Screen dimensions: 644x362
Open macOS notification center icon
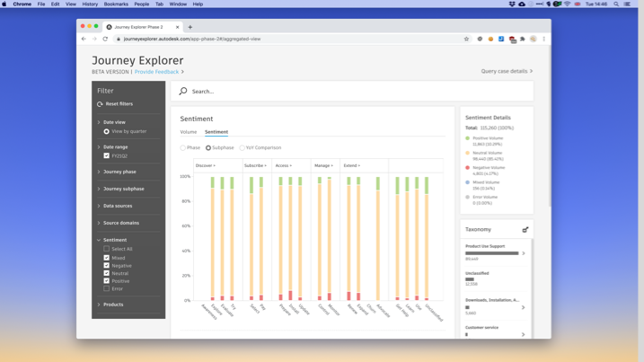coord(627,4)
